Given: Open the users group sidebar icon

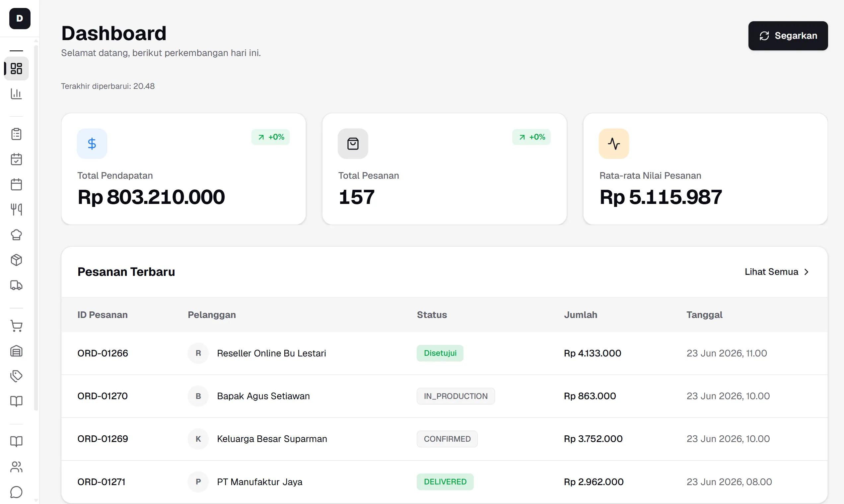Looking at the screenshot, I should click(16, 467).
